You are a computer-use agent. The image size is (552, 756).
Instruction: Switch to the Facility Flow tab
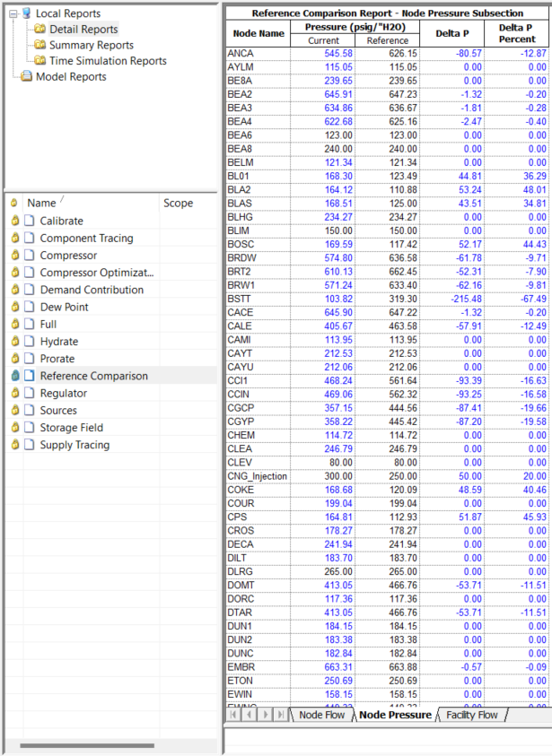(471, 715)
